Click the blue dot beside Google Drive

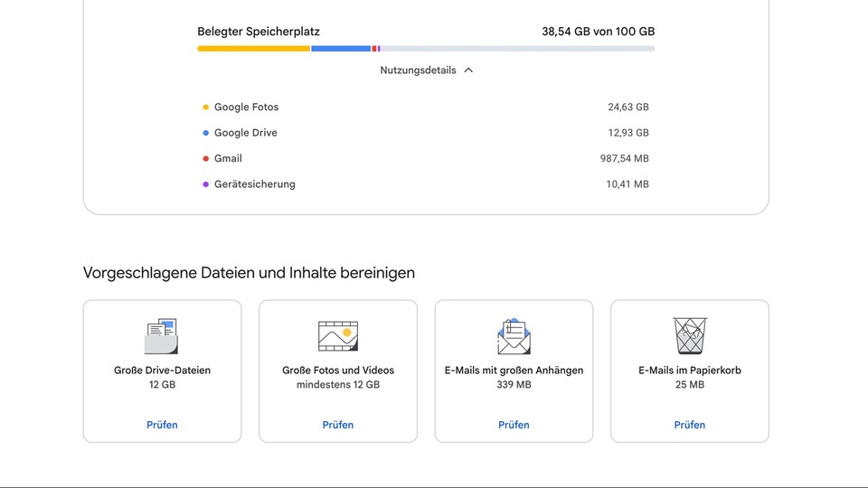click(x=206, y=133)
